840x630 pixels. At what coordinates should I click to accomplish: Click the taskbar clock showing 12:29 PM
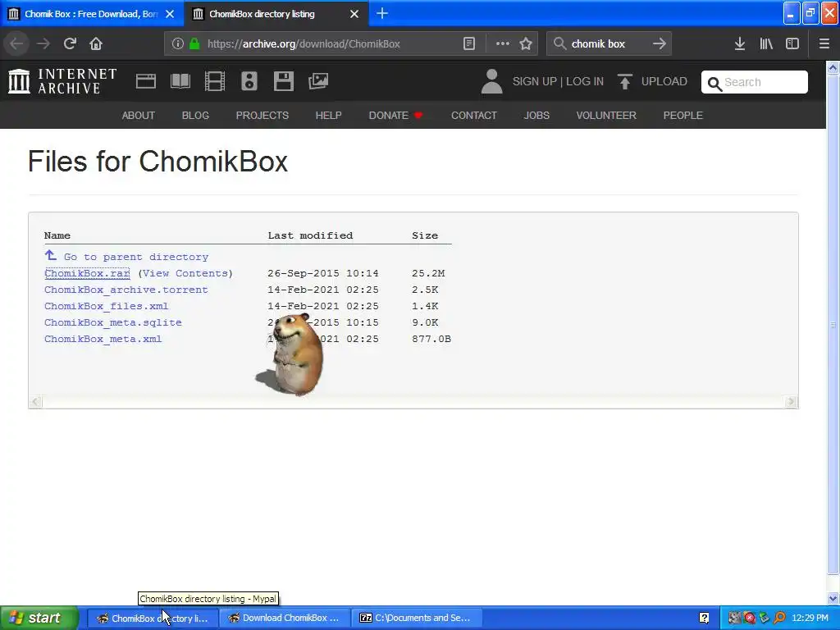pos(810,618)
